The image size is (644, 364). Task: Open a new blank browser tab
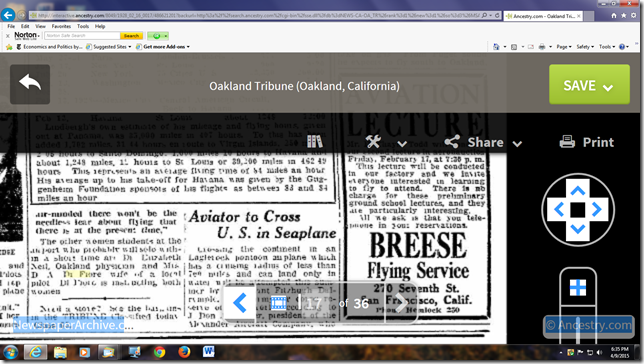click(589, 16)
